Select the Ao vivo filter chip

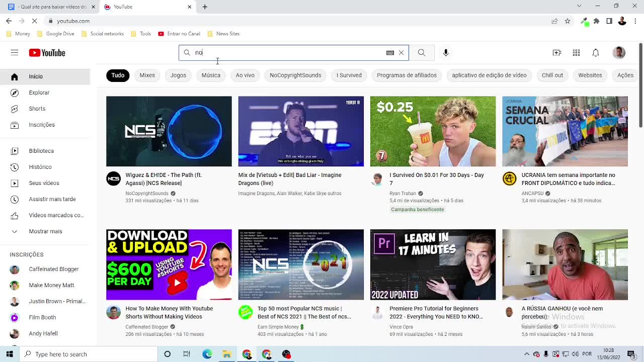245,75
